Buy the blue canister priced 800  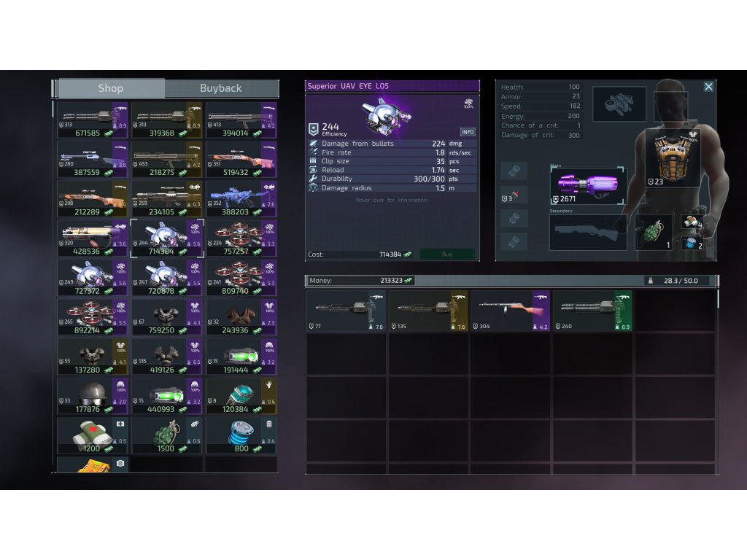[x=241, y=436]
